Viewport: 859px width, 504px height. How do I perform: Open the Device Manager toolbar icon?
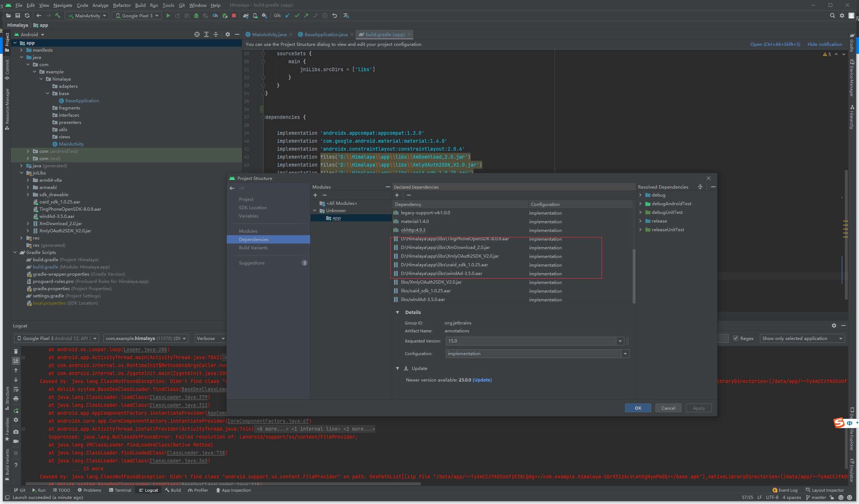(x=255, y=16)
